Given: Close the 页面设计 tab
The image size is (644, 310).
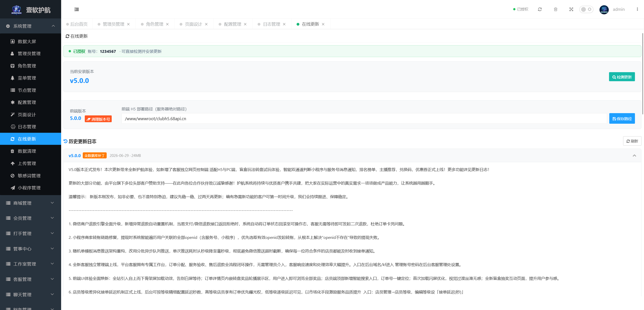Looking at the screenshot, I should pyautogui.click(x=206, y=24).
